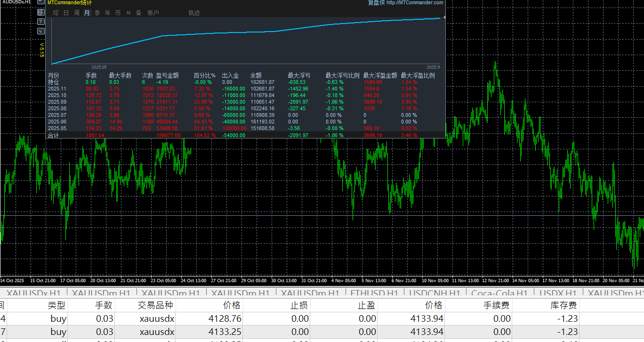This screenshot has height=342, width=644.
Task: Switch to the 日 daily tab
Action: tap(66, 13)
